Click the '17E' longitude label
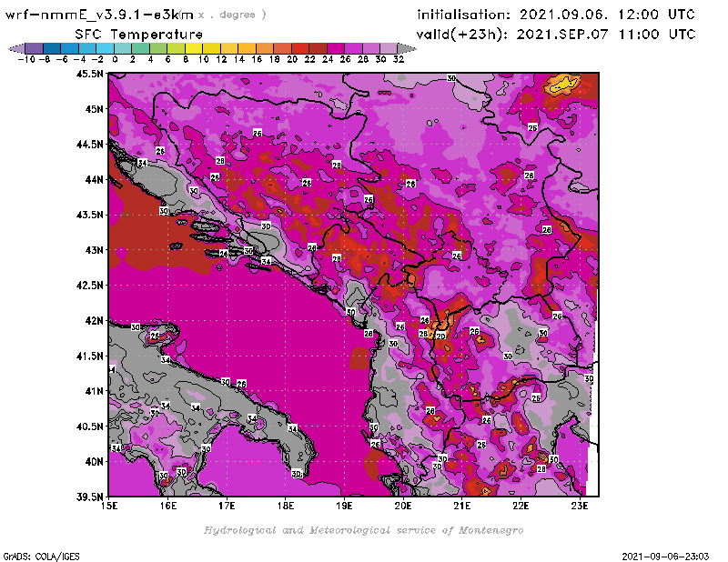The image size is (728, 562). [227, 506]
